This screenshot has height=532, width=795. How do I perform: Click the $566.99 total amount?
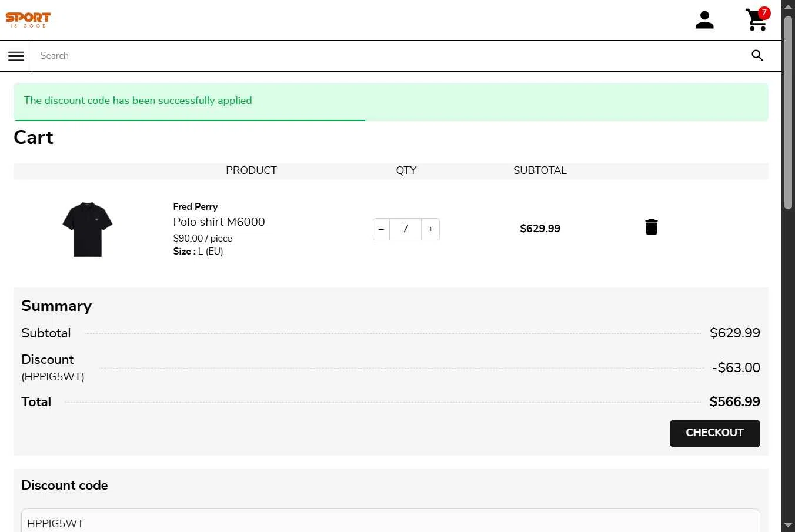[x=734, y=401]
